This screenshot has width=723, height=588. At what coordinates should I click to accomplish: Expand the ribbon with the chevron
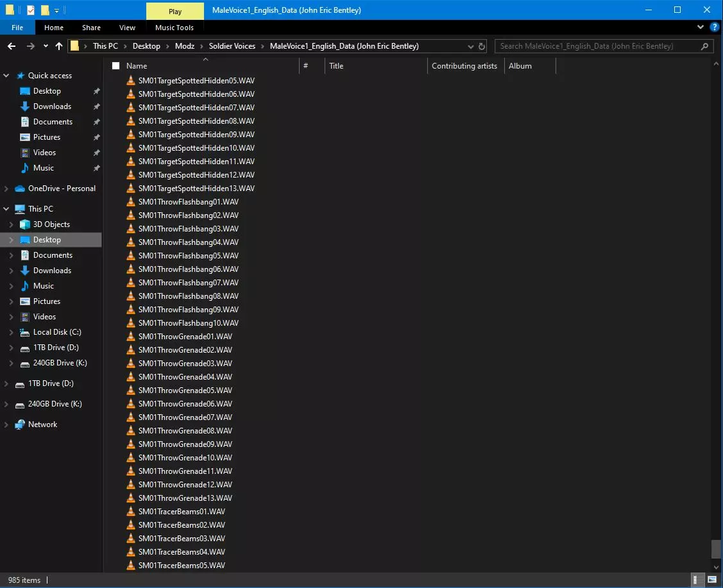tap(701, 27)
